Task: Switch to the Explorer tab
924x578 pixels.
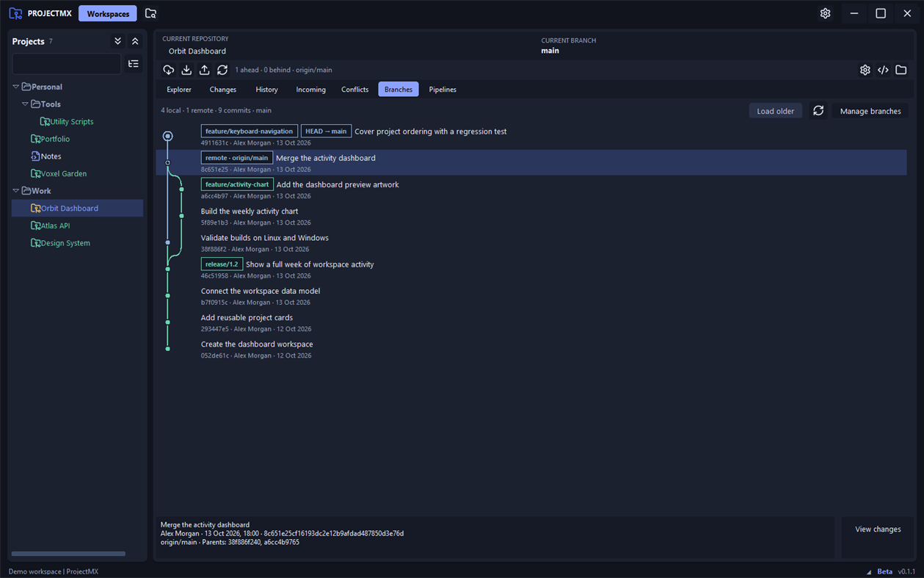Action: pyautogui.click(x=179, y=90)
